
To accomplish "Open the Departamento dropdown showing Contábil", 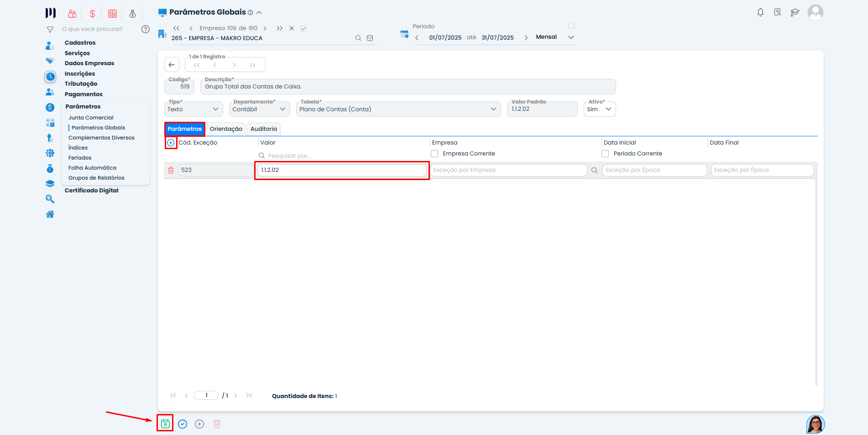I will click(259, 109).
